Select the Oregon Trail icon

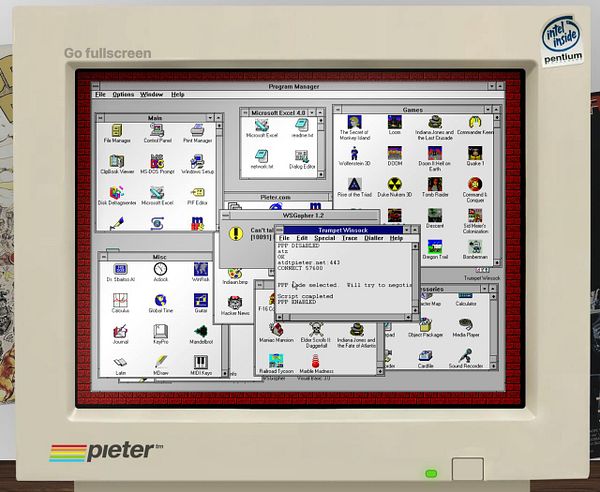pyautogui.click(x=435, y=247)
